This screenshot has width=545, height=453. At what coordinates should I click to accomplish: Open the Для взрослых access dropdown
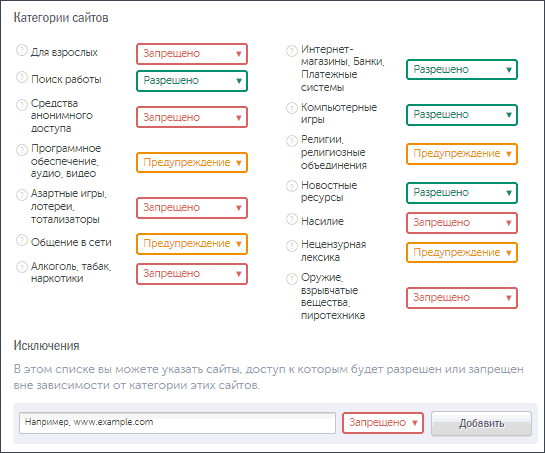(192, 54)
